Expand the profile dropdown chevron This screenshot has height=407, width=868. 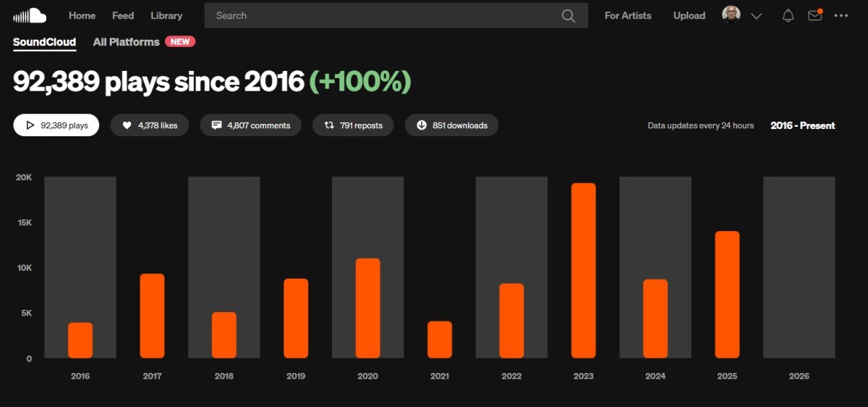(757, 16)
